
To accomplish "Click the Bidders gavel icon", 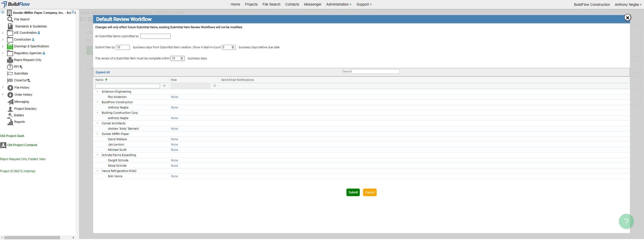I will 10,115.
